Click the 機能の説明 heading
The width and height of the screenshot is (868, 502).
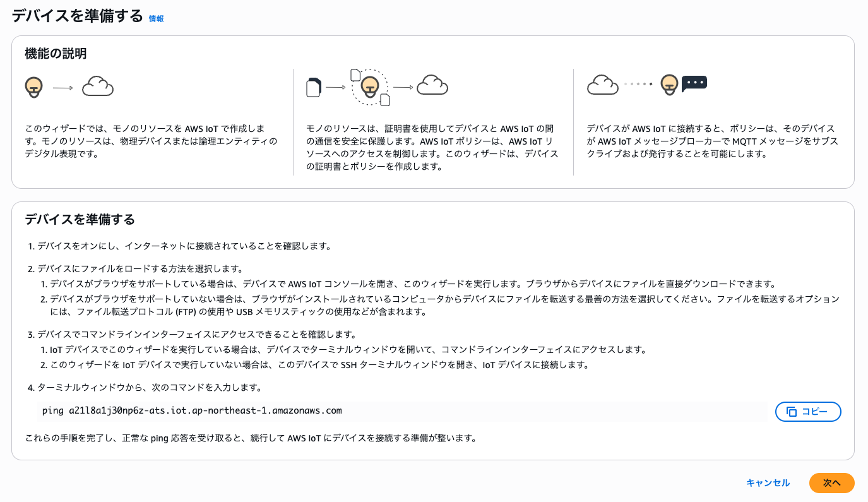56,54
